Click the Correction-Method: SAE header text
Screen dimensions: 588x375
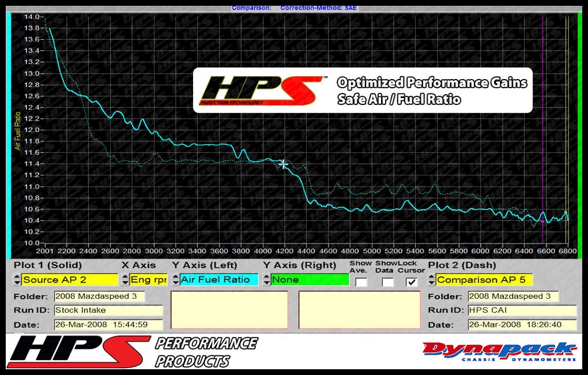coord(318,8)
